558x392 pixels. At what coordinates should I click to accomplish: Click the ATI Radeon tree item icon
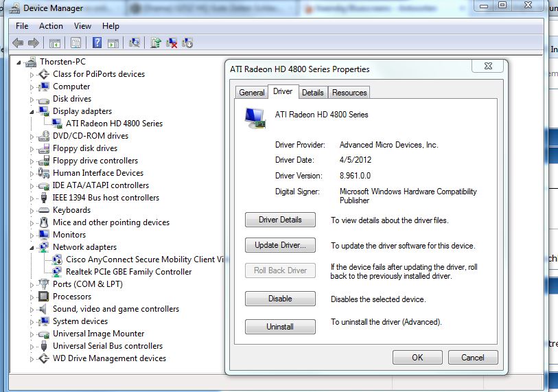tap(57, 124)
